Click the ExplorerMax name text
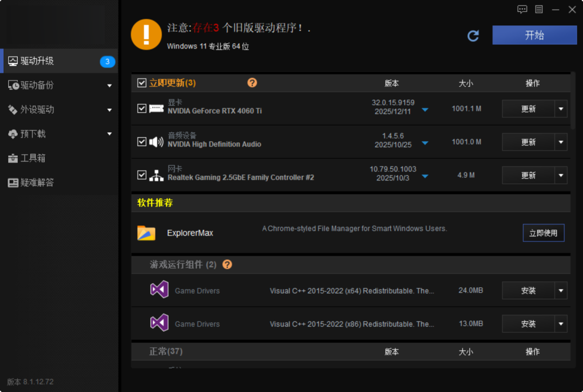Screen dimensions: 583x392 tap(190, 233)
